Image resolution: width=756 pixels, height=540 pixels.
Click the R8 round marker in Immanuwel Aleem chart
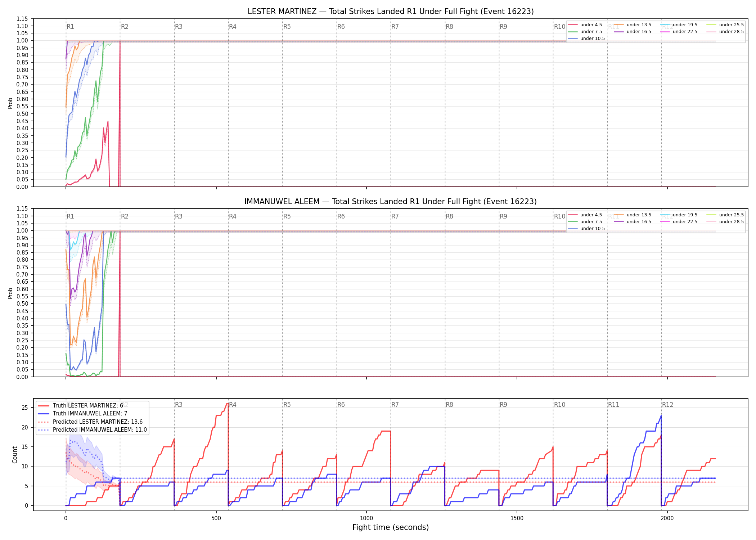pos(449,216)
